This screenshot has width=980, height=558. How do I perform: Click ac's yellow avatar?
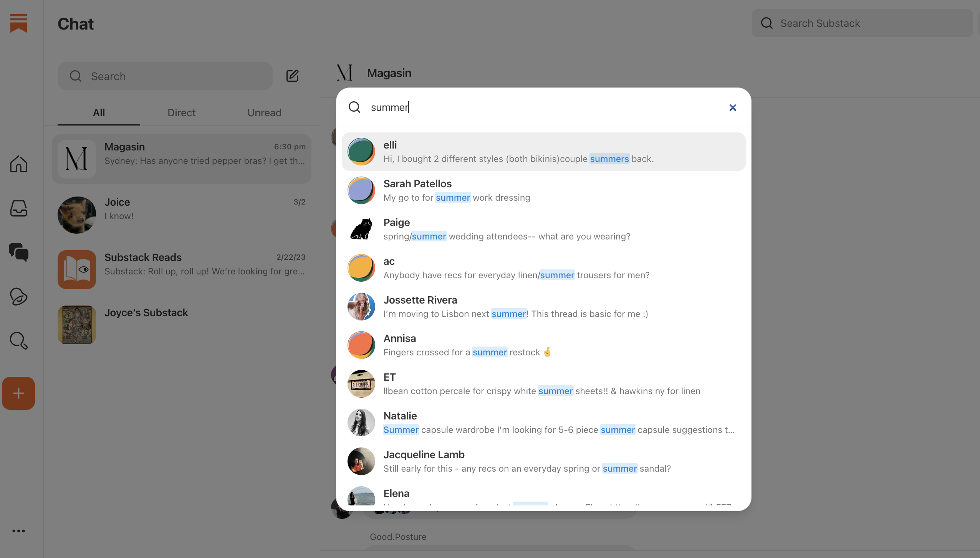(361, 268)
